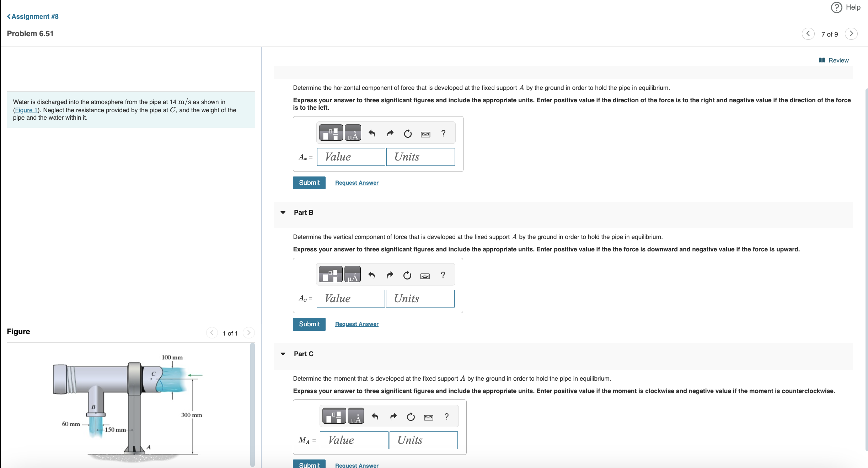Screen dimensions: 868x468
Task: Click the MA Units input field
Action: (423, 440)
